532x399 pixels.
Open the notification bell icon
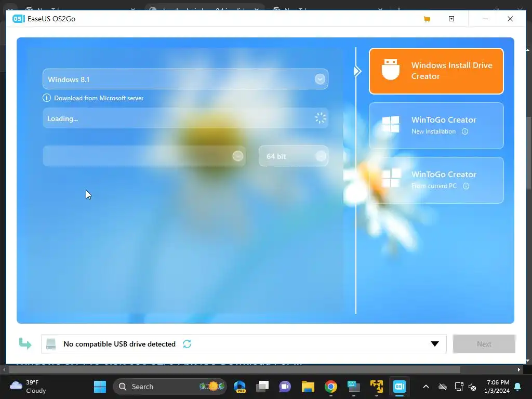click(x=518, y=387)
